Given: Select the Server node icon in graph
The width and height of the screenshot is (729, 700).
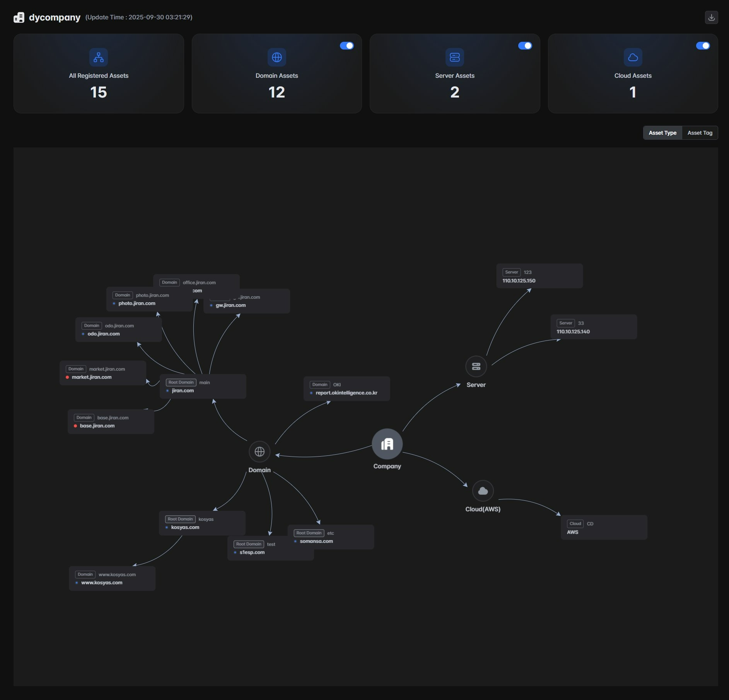Looking at the screenshot, I should [x=476, y=366].
